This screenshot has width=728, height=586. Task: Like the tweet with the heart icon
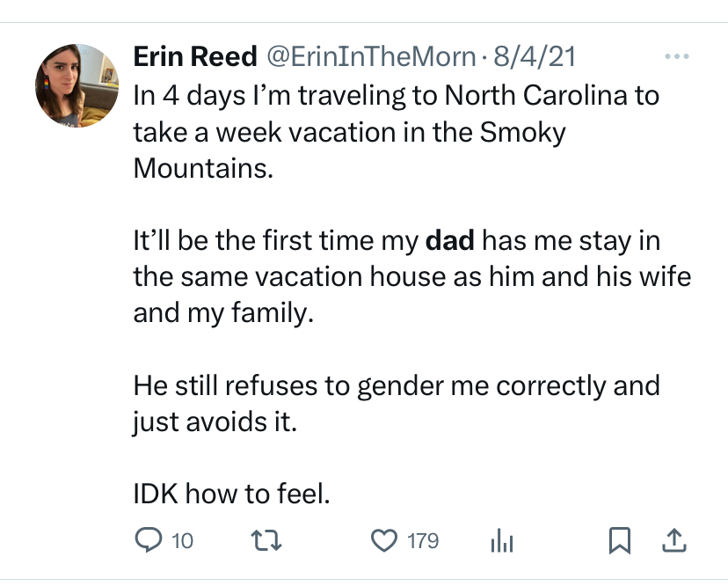tap(384, 540)
